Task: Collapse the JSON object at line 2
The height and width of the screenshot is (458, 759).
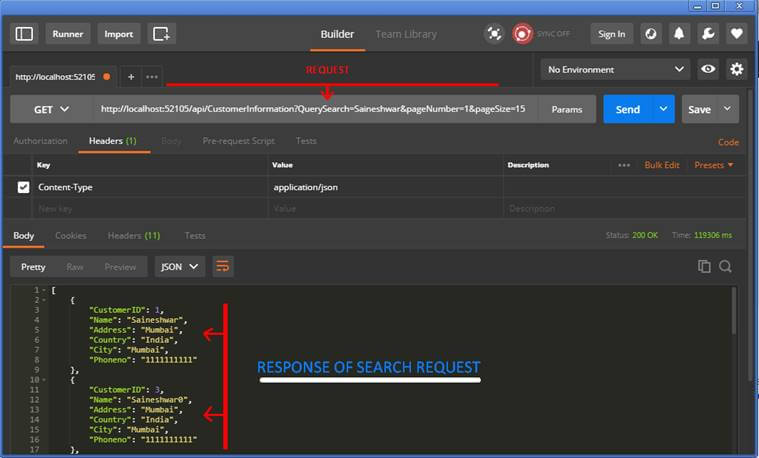Action: (x=44, y=300)
